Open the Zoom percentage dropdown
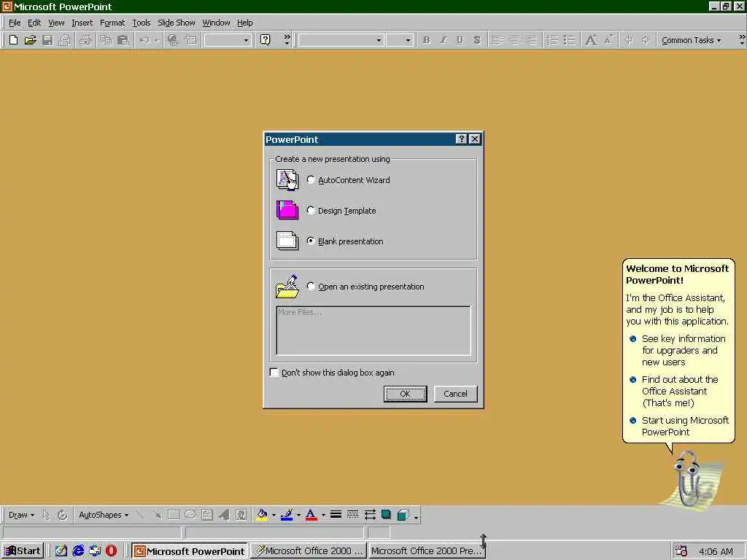The image size is (747, 560). [246, 41]
